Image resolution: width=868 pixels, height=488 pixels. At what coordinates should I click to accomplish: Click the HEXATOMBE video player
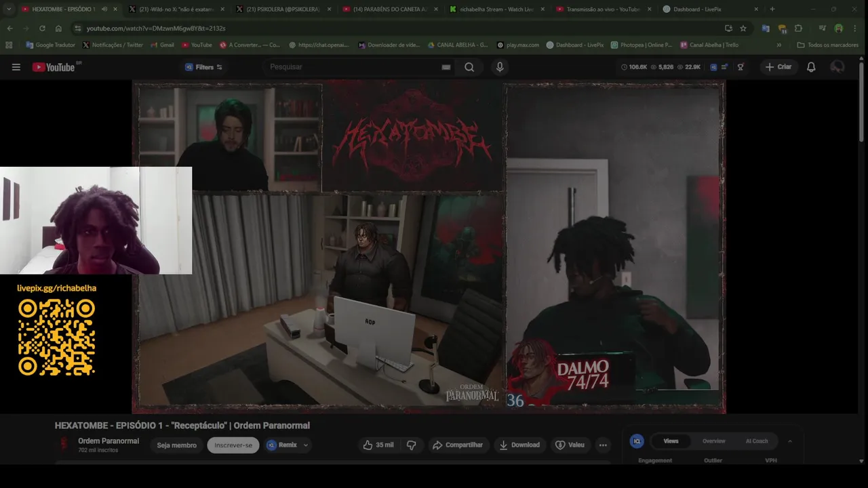point(429,247)
